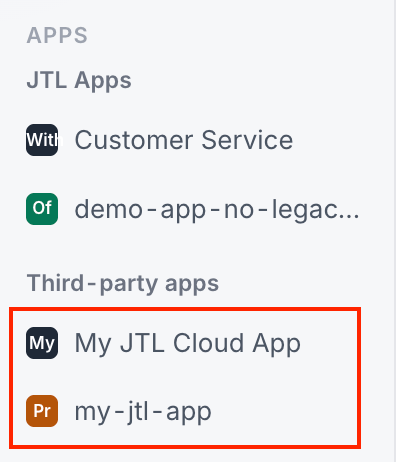Click the green 'Of' icon for demo-app-no-legac...
This screenshot has height=462, width=396.
[42, 209]
